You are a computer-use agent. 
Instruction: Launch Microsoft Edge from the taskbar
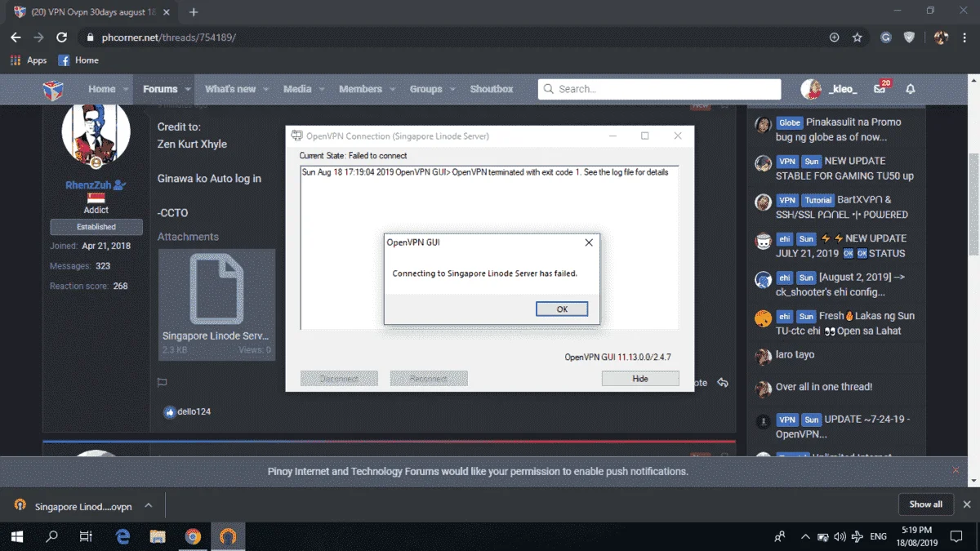123,536
